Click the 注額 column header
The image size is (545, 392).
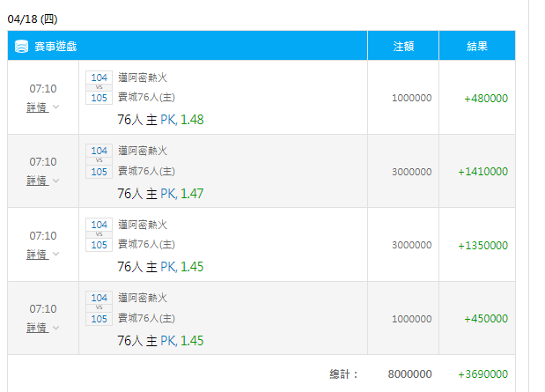(403, 47)
